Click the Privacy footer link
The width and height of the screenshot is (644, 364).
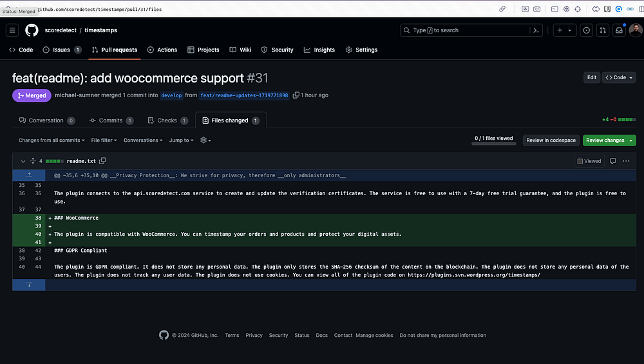[x=254, y=335]
